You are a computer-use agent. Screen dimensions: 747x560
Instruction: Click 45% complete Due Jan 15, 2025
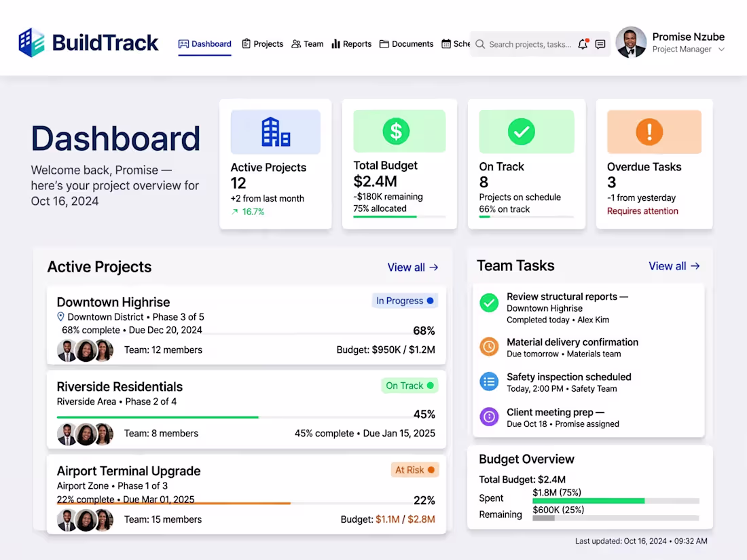(365, 433)
